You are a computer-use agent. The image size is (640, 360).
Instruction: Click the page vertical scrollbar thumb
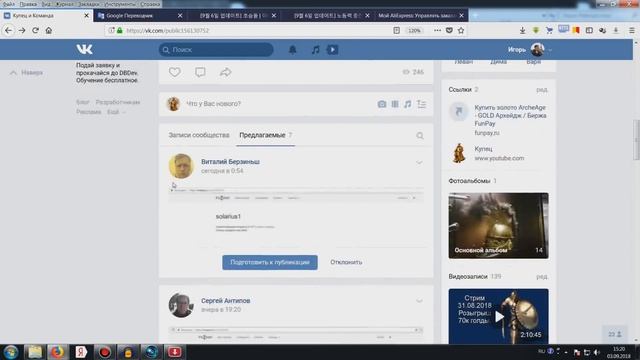pos(636,140)
